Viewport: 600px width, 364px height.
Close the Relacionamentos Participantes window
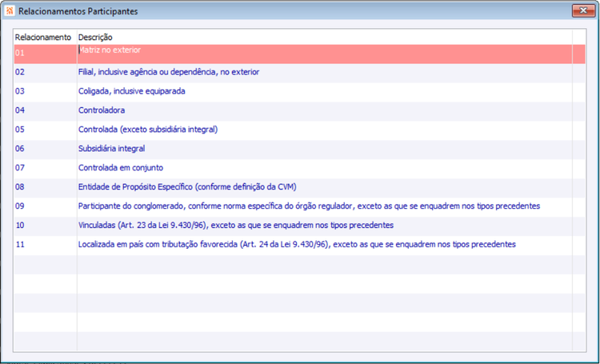pos(583,10)
